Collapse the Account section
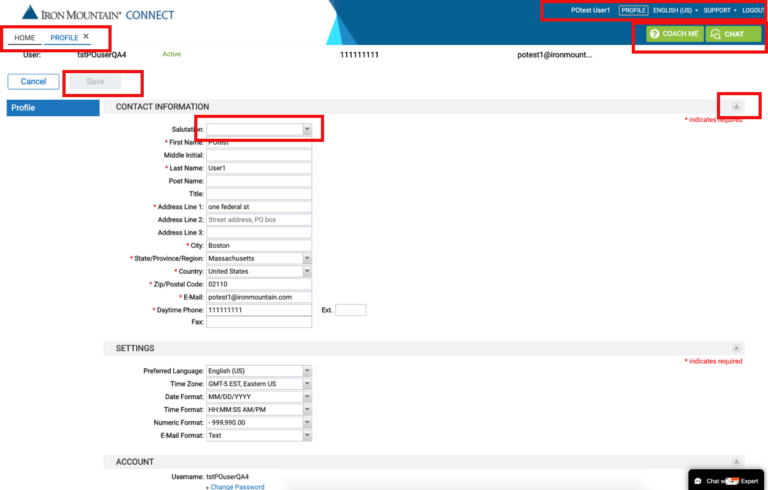This screenshot has height=490, width=768. (x=737, y=462)
